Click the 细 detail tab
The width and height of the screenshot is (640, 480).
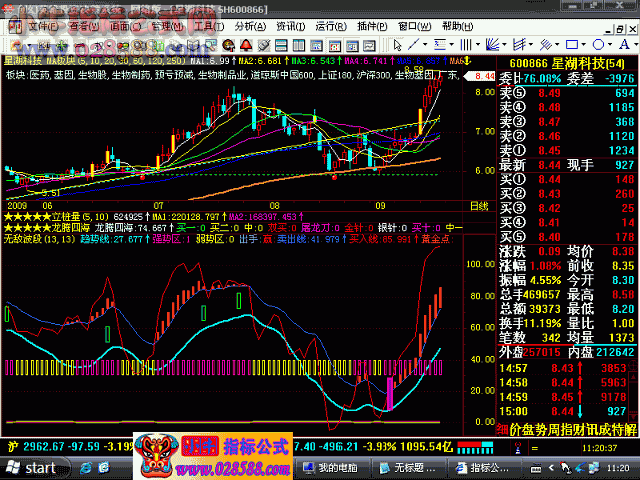click(502, 428)
